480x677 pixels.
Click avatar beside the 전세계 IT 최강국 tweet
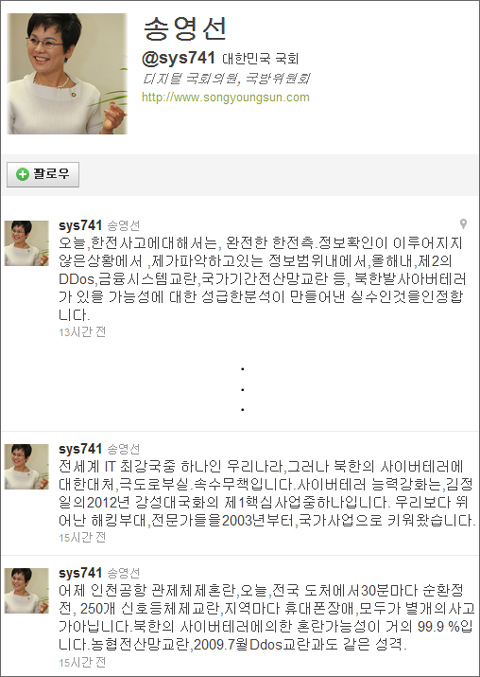[26, 467]
